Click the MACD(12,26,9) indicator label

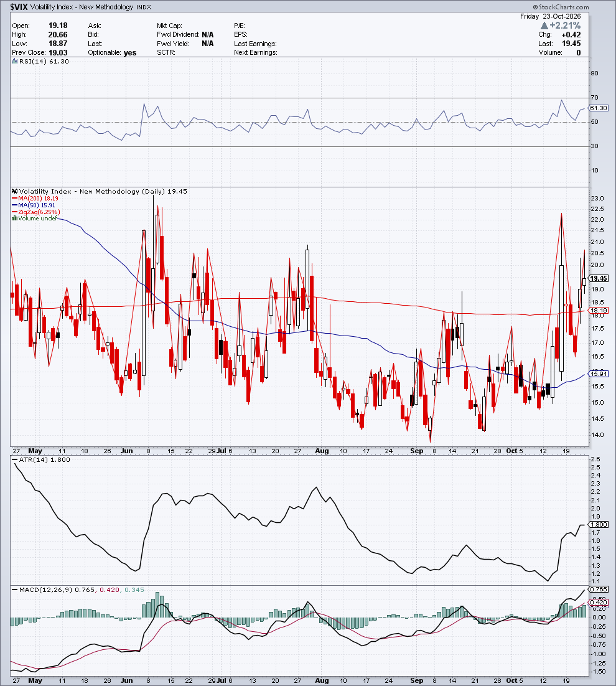[x=46, y=590]
